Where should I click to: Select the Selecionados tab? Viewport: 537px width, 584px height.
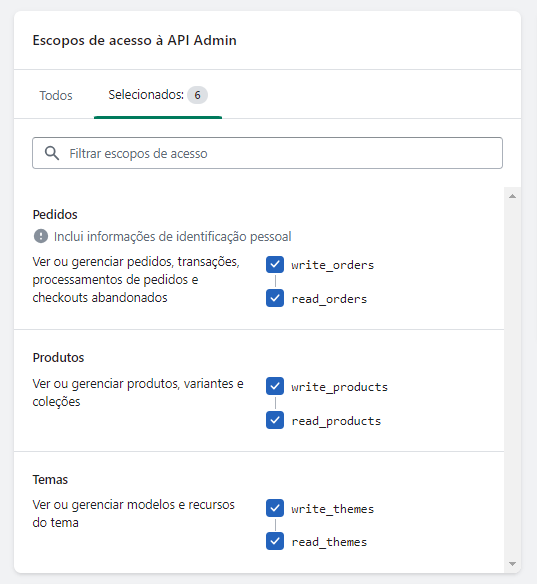coord(158,95)
